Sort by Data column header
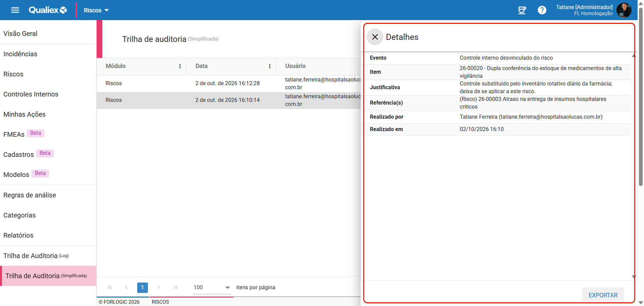The height and width of the screenshot is (306, 644). (x=202, y=66)
